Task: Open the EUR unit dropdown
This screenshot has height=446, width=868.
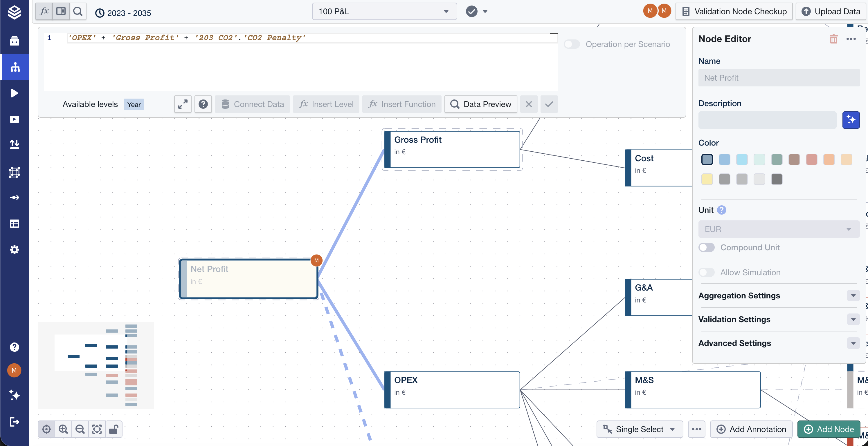Action: [778, 229]
